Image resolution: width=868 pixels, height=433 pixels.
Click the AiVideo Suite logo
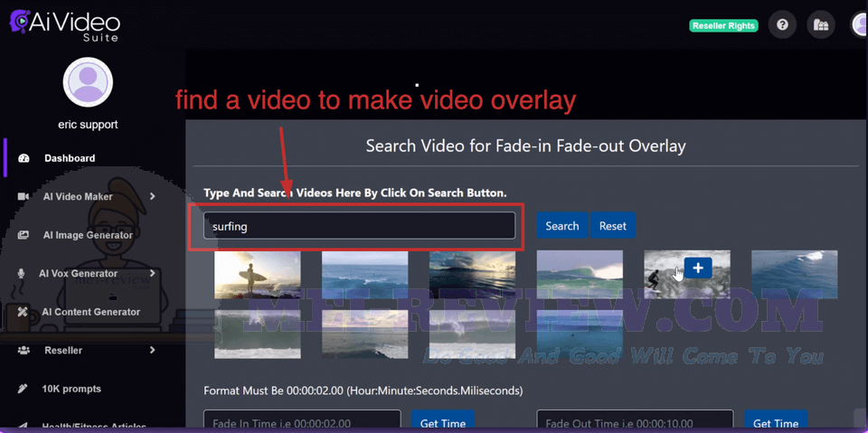point(65,24)
